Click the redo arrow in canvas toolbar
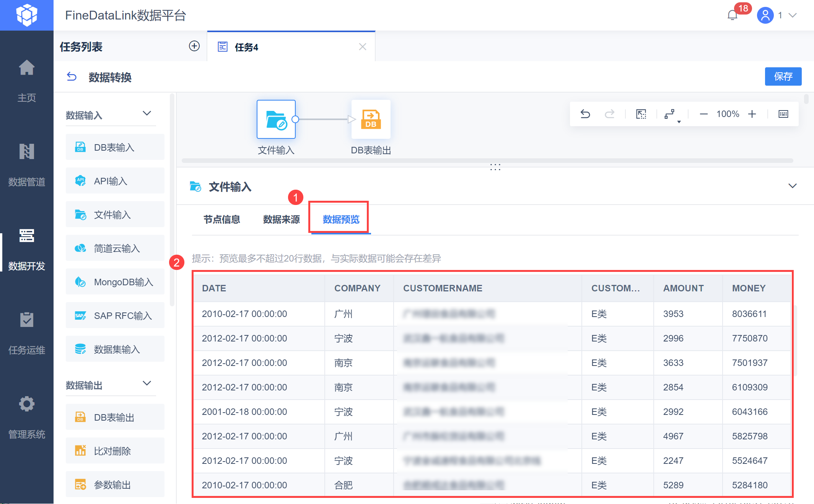Image resolution: width=814 pixels, height=504 pixels. (609, 114)
